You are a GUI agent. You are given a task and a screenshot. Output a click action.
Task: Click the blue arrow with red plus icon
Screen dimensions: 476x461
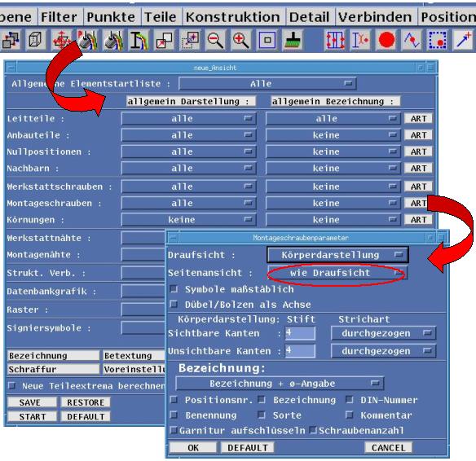(463, 40)
